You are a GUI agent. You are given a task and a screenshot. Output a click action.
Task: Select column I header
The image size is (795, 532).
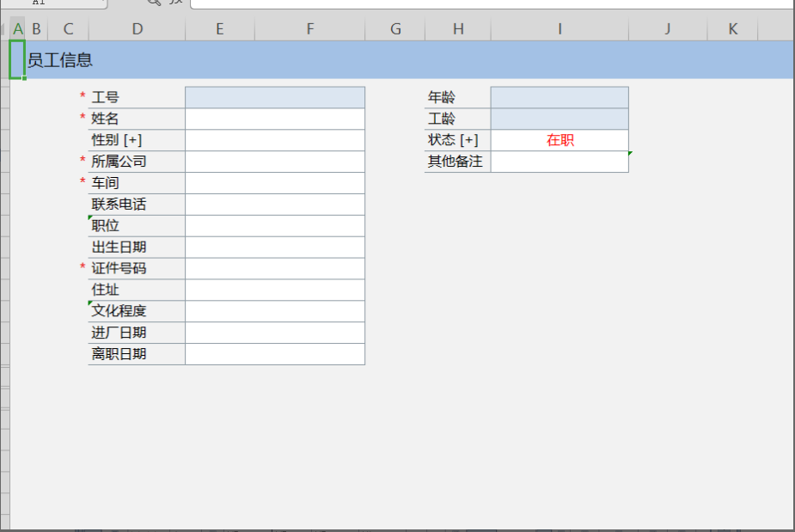pos(560,29)
